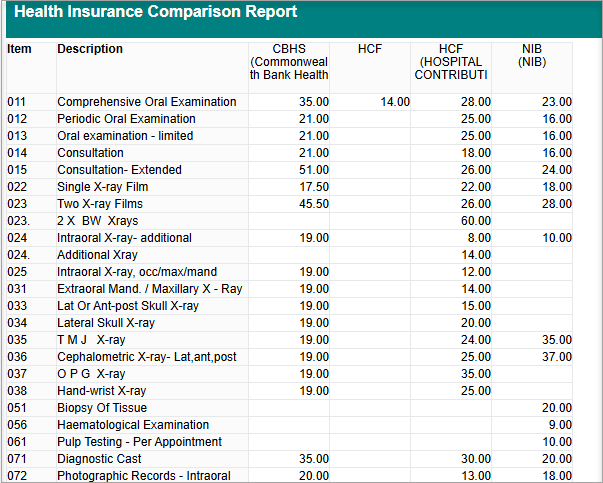603x483 pixels.
Task: Click the T M J X-ray description
Action: coord(91,340)
